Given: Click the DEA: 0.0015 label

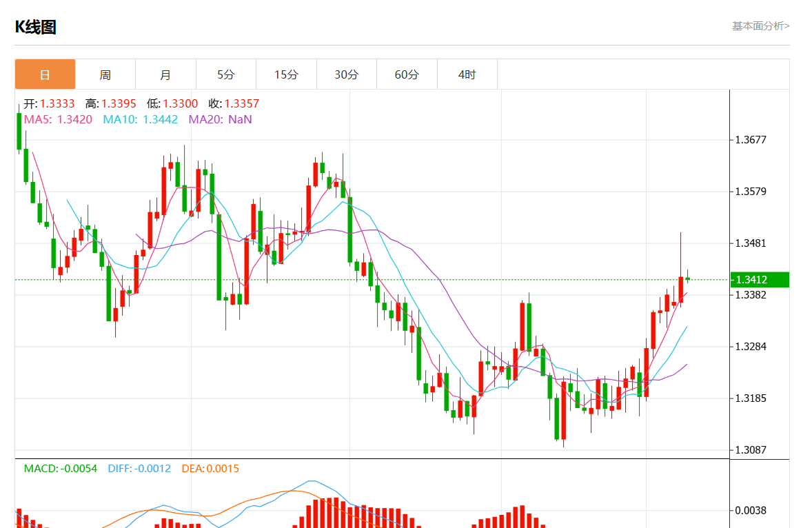Looking at the screenshot, I should [x=210, y=469].
